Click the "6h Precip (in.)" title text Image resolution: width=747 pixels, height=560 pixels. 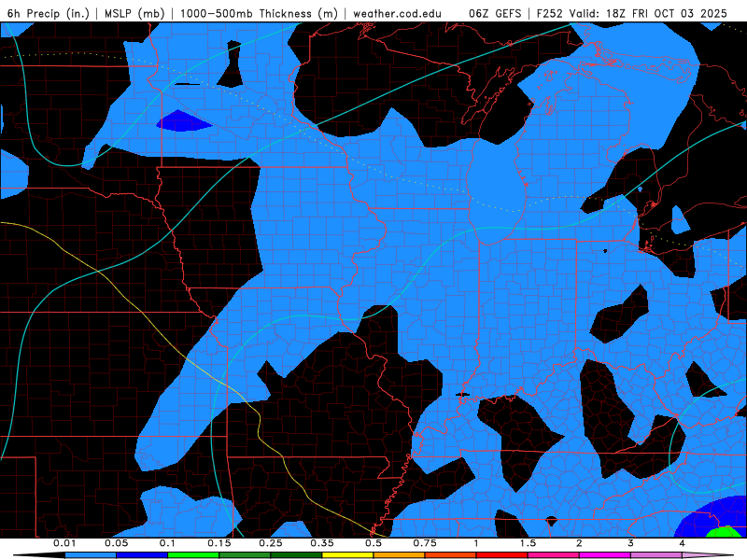(x=49, y=13)
